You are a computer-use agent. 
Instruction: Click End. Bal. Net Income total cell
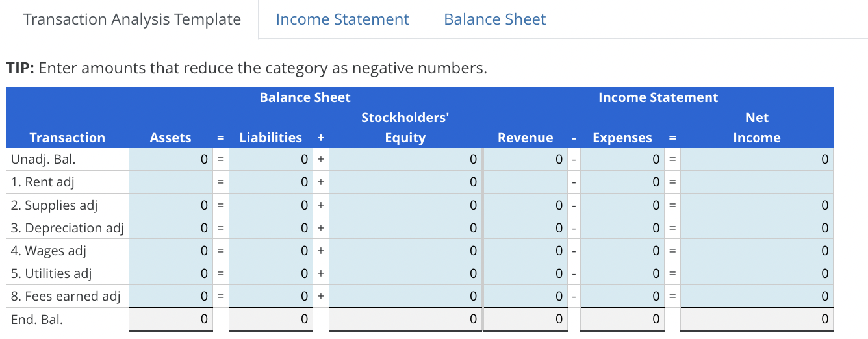[757, 320]
